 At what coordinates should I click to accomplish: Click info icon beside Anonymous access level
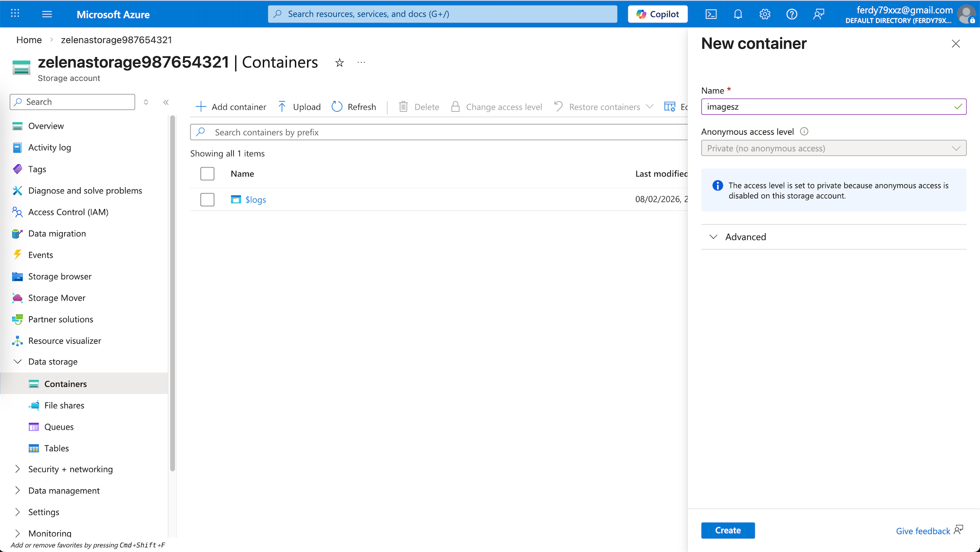pos(804,132)
